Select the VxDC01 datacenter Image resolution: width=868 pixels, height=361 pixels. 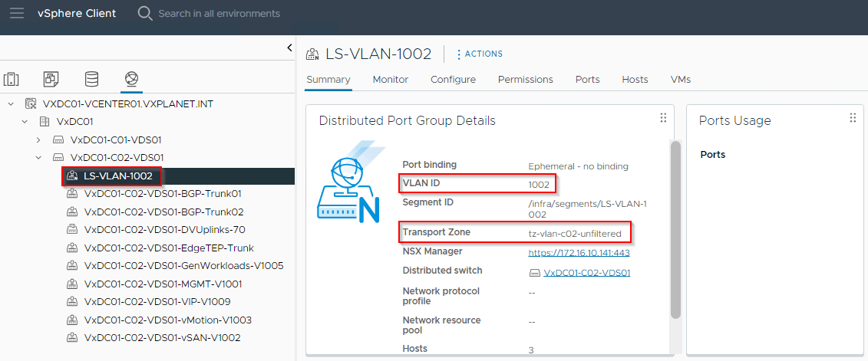tap(74, 122)
